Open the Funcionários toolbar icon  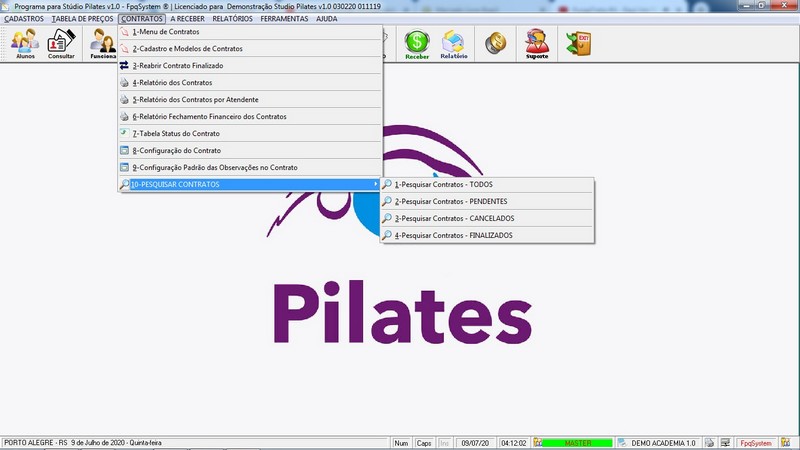[x=103, y=44]
